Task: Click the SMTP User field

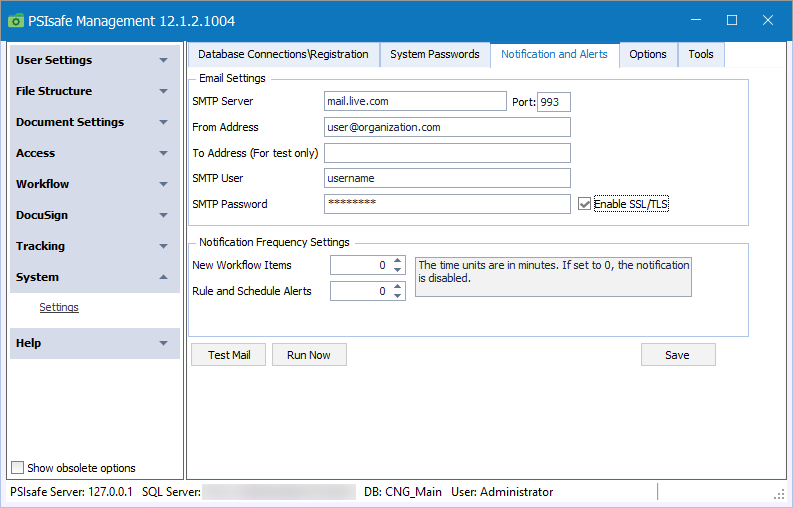Action: [447, 178]
